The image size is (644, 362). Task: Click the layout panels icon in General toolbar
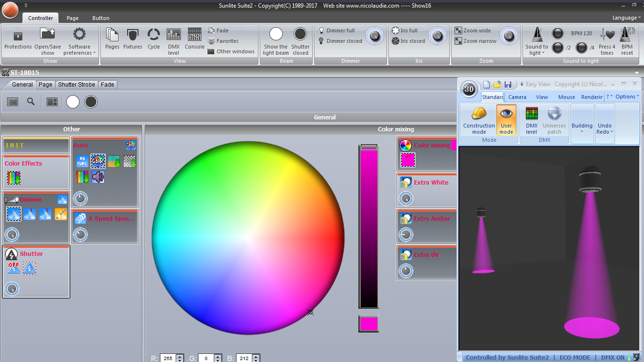(52, 101)
